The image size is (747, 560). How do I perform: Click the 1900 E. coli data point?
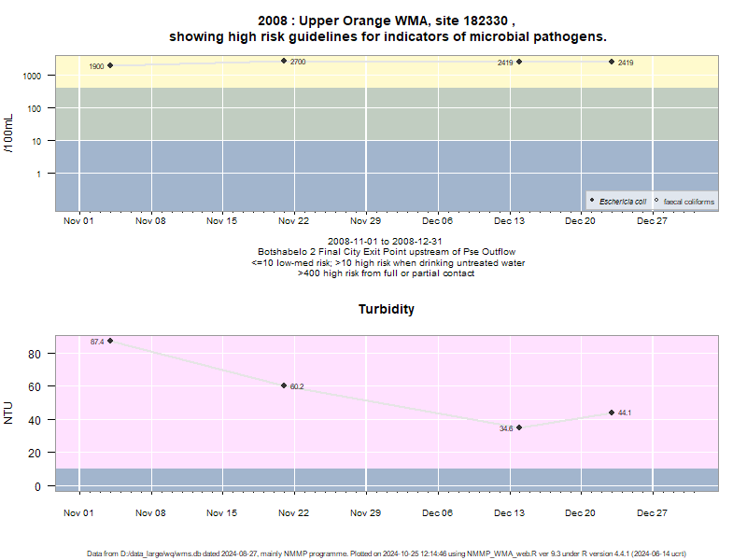(x=110, y=65)
